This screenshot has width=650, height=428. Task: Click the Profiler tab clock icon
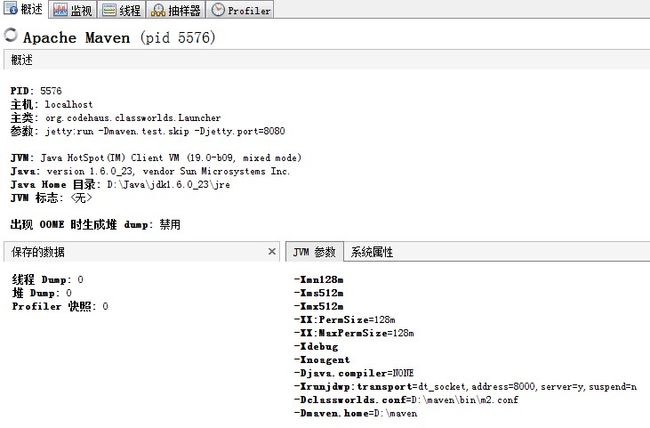(218, 10)
